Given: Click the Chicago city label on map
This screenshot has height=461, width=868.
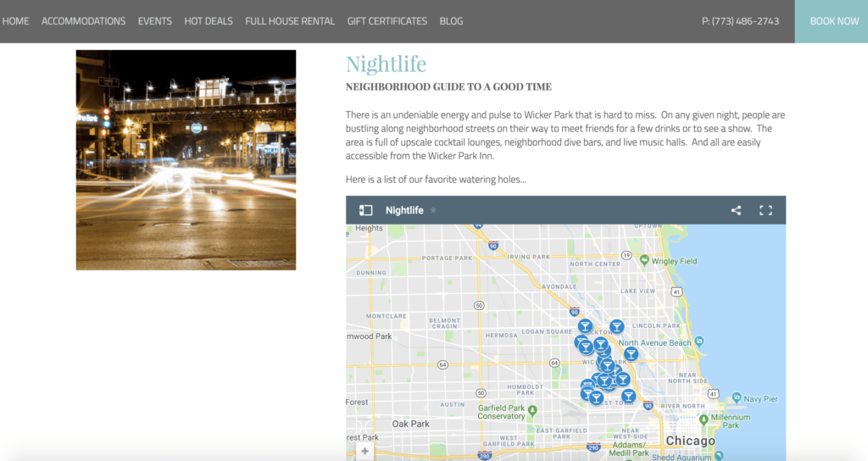Looking at the screenshot, I should click(690, 441).
